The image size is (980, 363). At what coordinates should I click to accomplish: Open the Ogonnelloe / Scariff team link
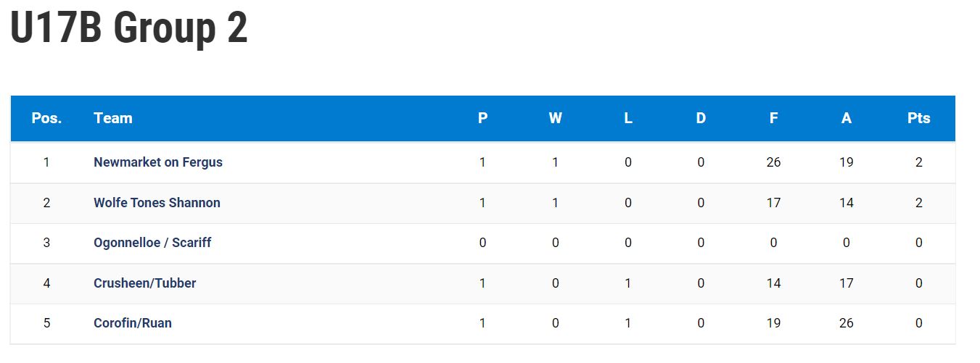[x=152, y=243]
